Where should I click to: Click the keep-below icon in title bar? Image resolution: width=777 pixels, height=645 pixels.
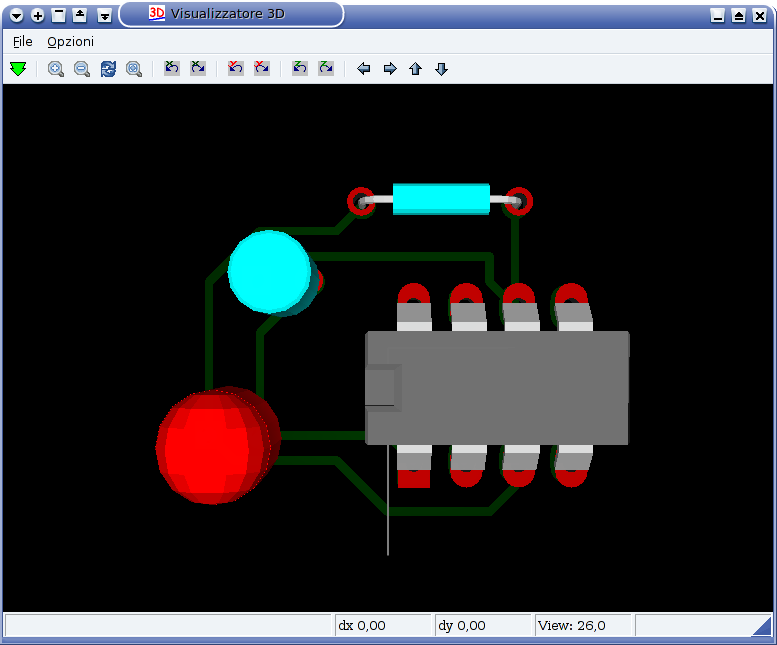click(105, 15)
